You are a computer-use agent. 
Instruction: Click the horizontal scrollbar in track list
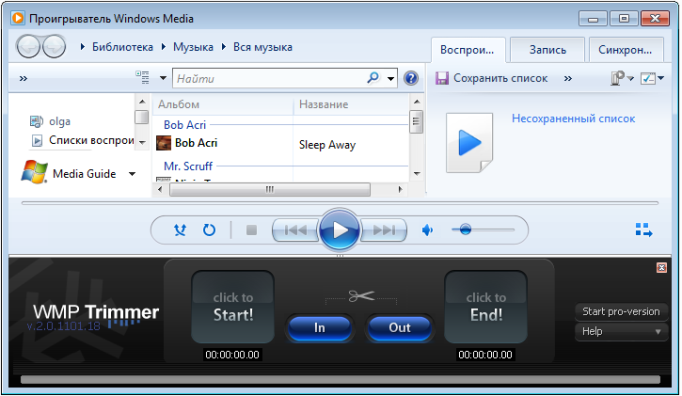click(270, 189)
